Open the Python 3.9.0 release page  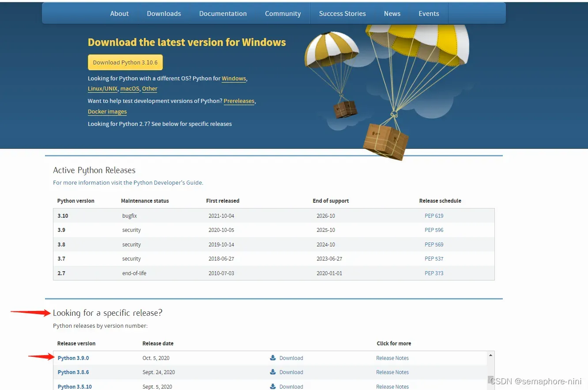pos(73,358)
